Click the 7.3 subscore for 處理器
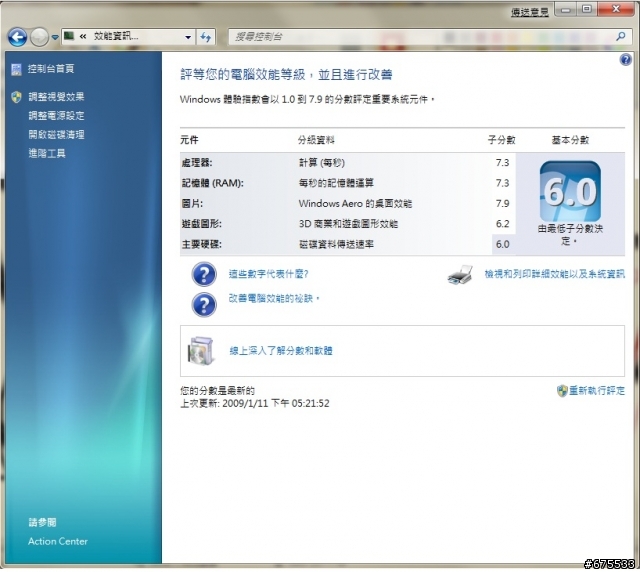Viewport: 640px width, 572px height. pyautogui.click(x=502, y=162)
